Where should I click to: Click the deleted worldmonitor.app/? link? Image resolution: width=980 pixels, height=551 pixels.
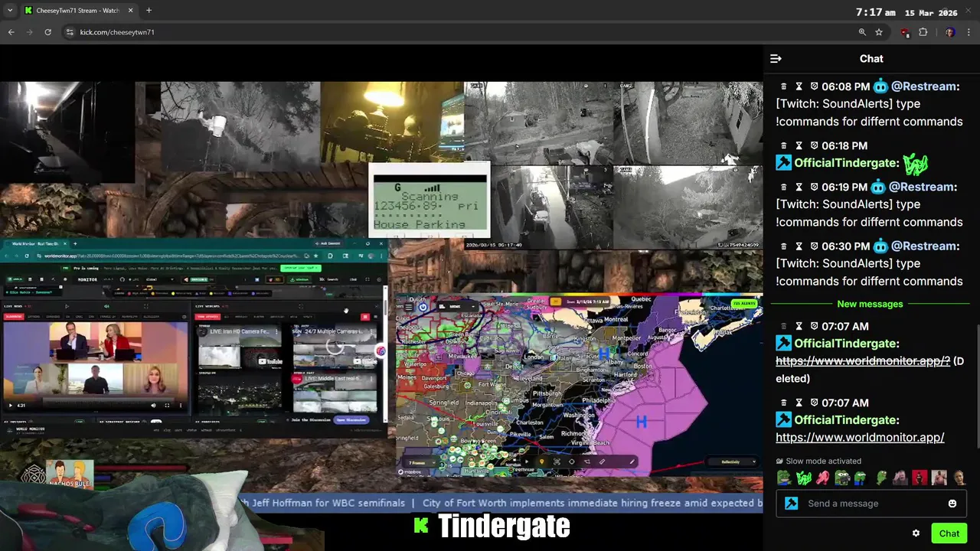[x=863, y=361]
